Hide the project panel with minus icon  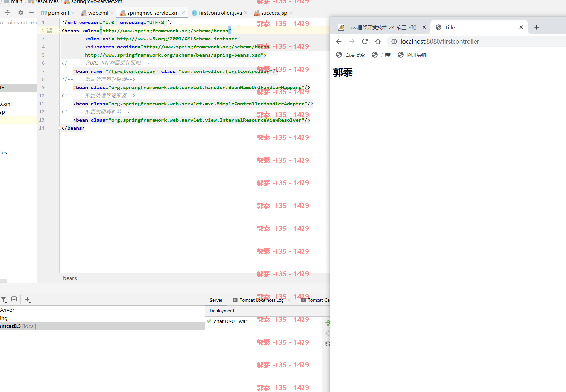click(32, 13)
